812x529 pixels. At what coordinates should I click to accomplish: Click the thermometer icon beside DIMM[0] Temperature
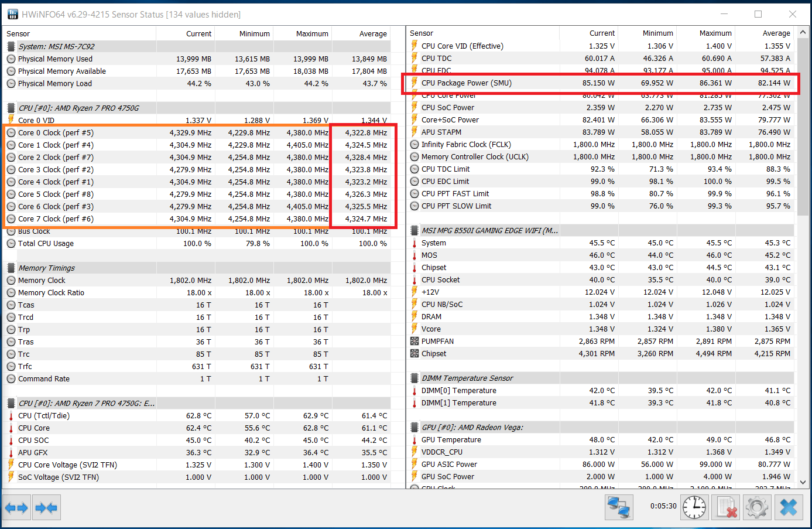tap(414, 390)
